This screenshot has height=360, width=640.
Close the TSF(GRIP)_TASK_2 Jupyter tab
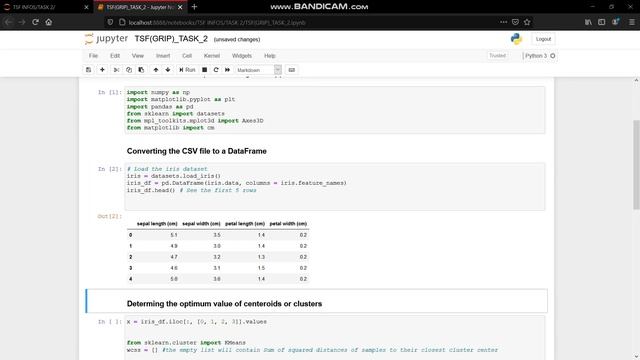180,7
